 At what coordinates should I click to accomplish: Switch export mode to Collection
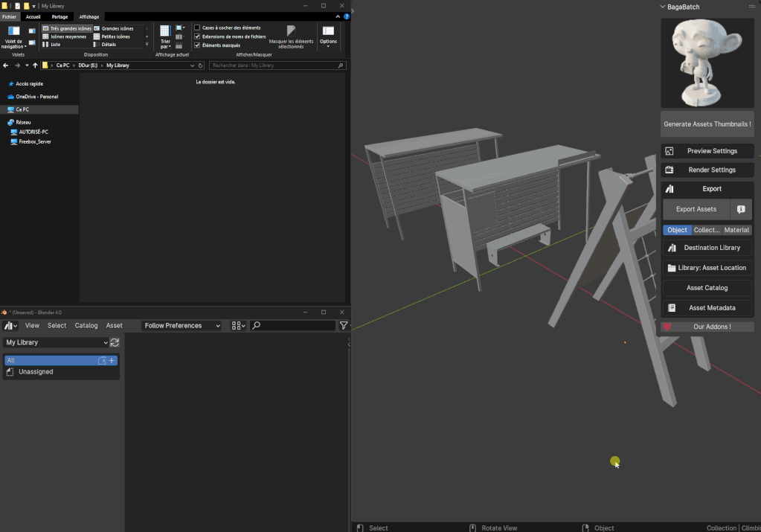point(707,230)
